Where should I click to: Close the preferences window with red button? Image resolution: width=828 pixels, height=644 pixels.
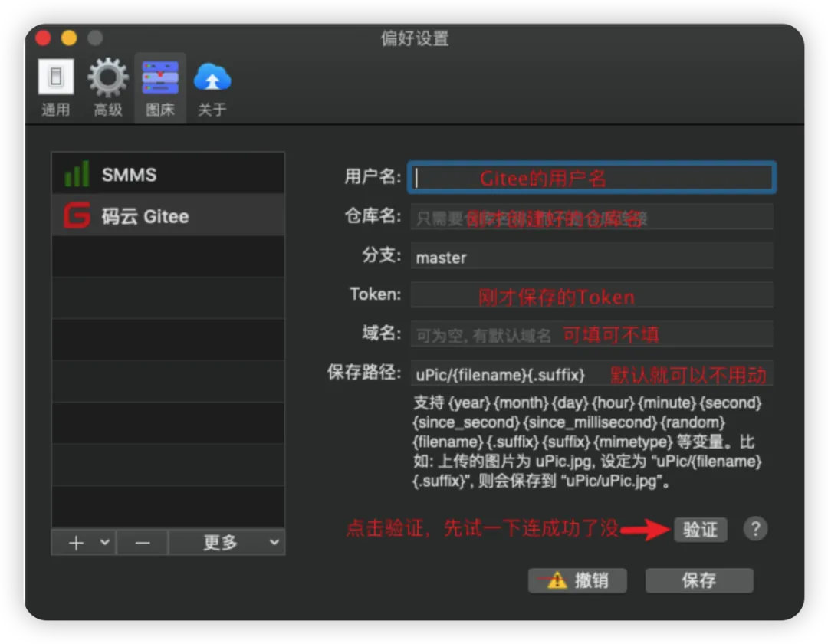click(43, 38)
